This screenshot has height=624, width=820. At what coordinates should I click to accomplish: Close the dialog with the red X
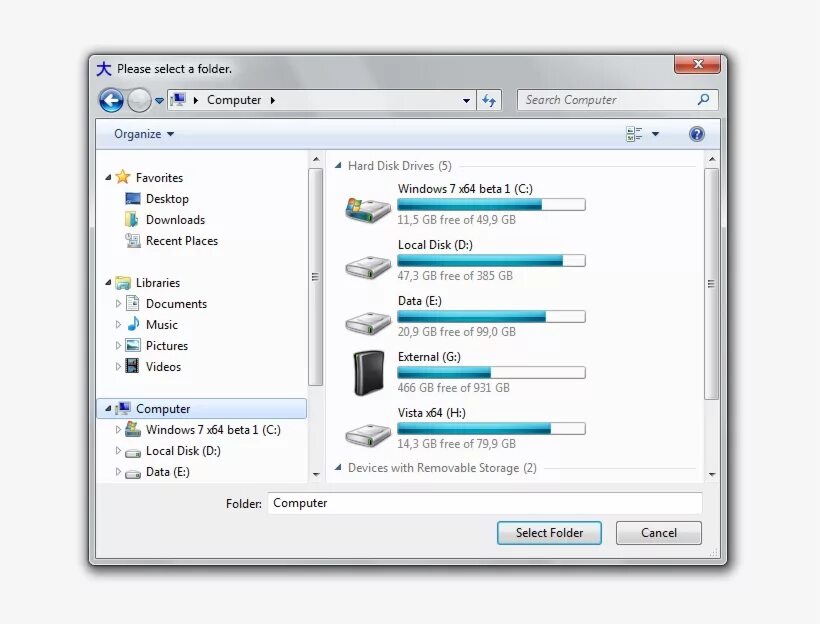[698, 64]
